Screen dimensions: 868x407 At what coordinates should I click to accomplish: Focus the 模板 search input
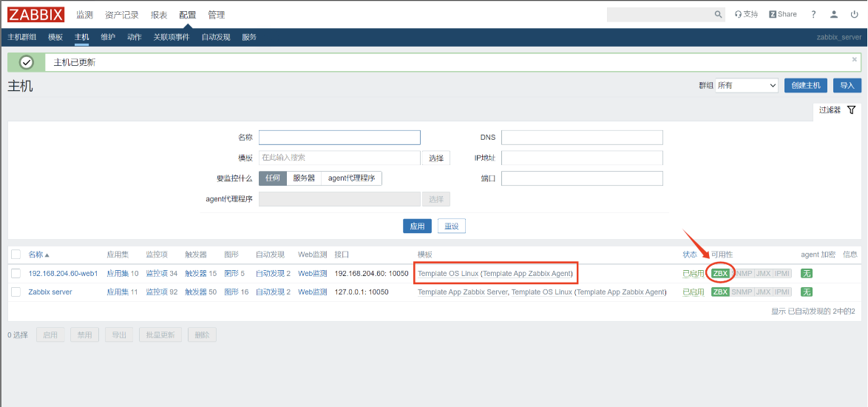click(x=339, y=158)
